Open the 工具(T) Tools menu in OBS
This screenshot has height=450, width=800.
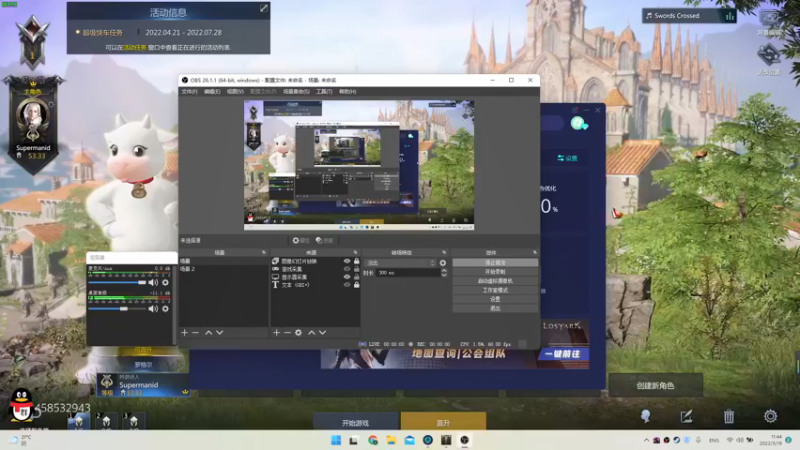click(324, 92)
